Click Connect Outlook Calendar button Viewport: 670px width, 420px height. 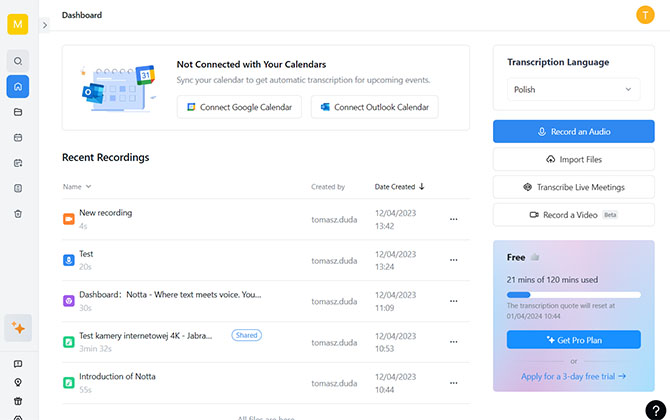(x=375, y=107)
